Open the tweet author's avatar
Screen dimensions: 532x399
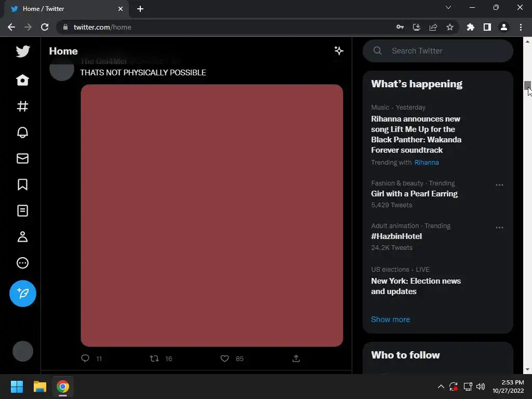click(x=62, y=69)
